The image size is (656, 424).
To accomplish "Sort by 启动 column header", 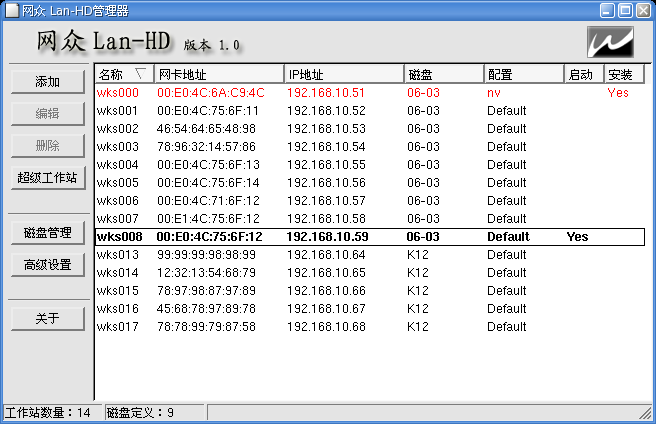I will [x=584, y=75].
